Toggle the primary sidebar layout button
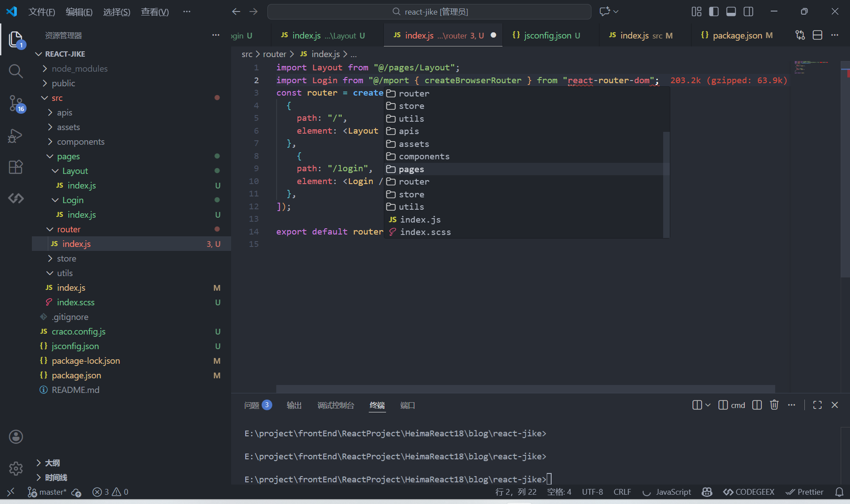 point(714,12)
